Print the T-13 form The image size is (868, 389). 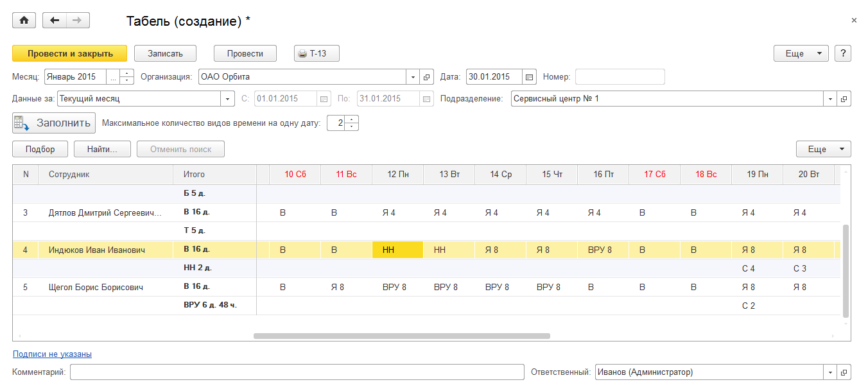pos(317,53)
